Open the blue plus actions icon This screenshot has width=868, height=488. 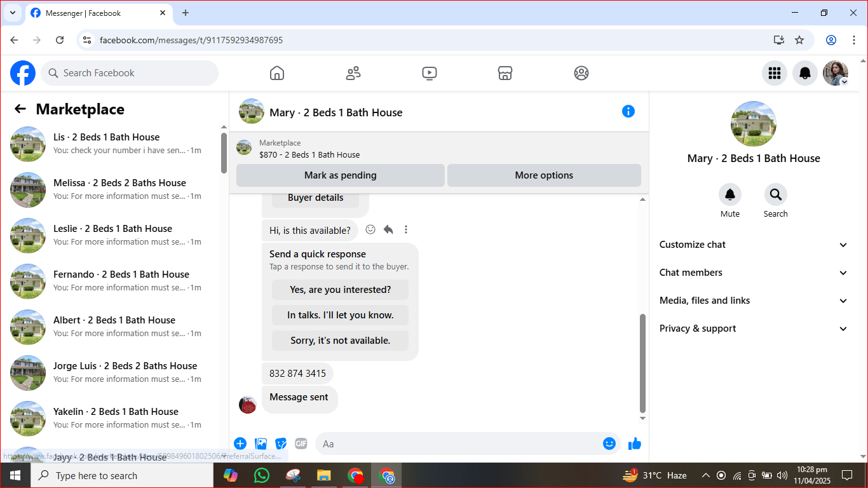(240, 444)
